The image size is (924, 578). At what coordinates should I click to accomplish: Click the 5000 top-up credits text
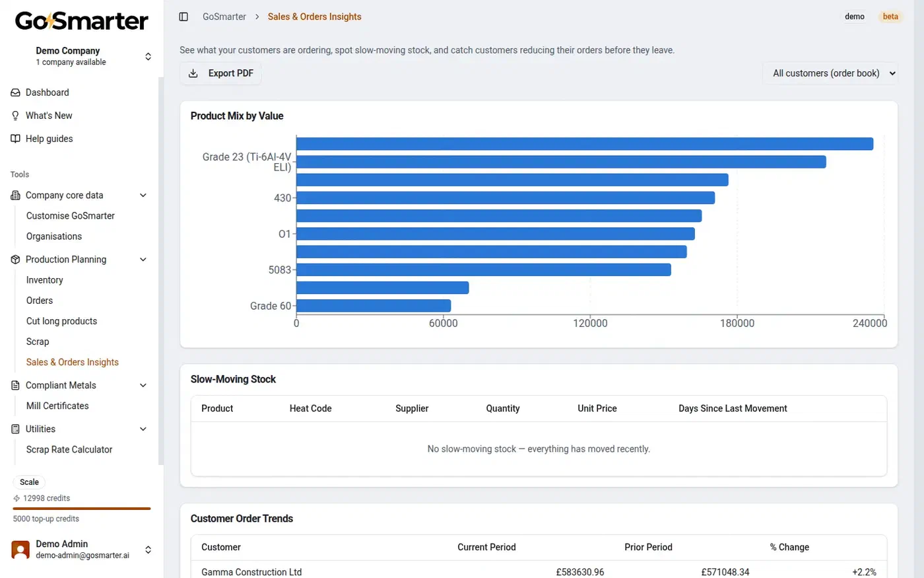46,519
